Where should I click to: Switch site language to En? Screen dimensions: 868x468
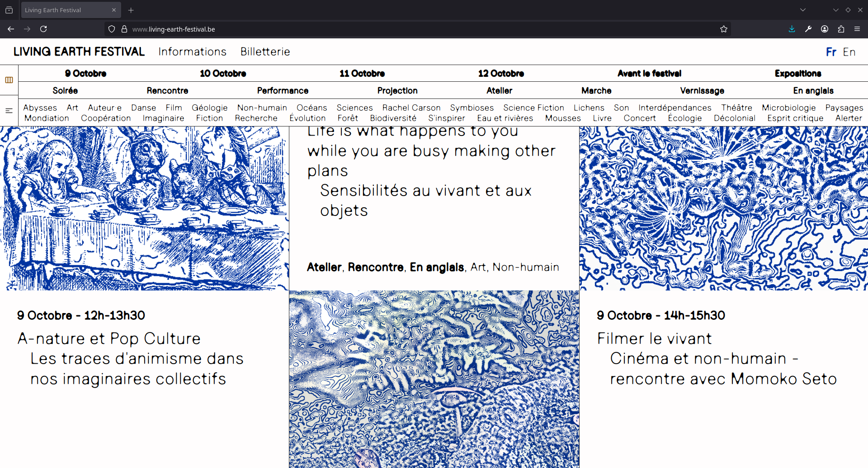(x=849, y=52)
